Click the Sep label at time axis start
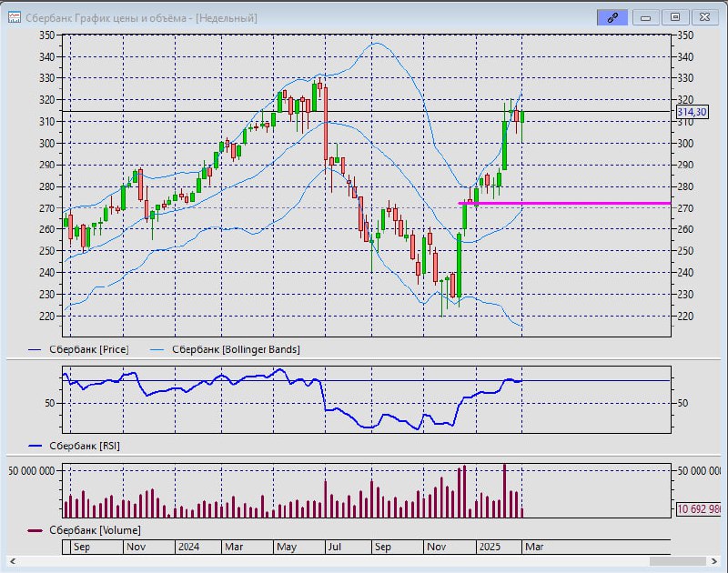Image resolution: width=728 pixels, height=573 pixels. (82, 547)
